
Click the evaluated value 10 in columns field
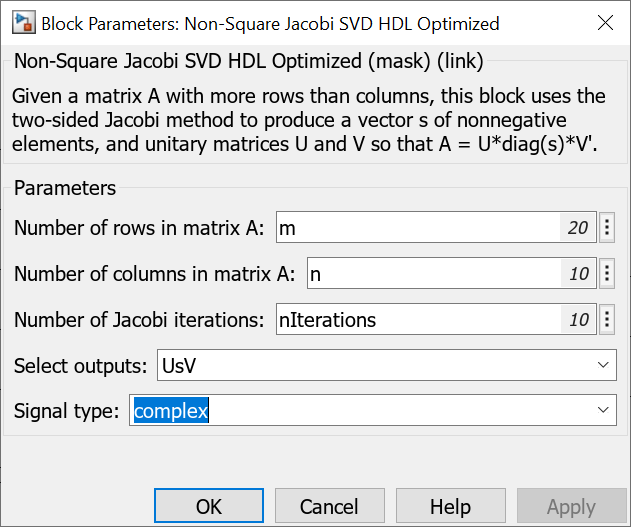tap(578, 274)
